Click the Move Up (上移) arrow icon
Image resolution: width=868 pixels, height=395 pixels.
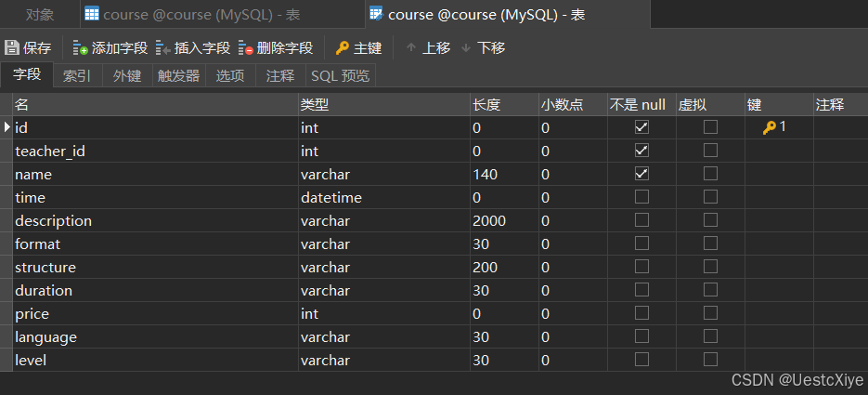pyautogui.click(x=410, y=48)
